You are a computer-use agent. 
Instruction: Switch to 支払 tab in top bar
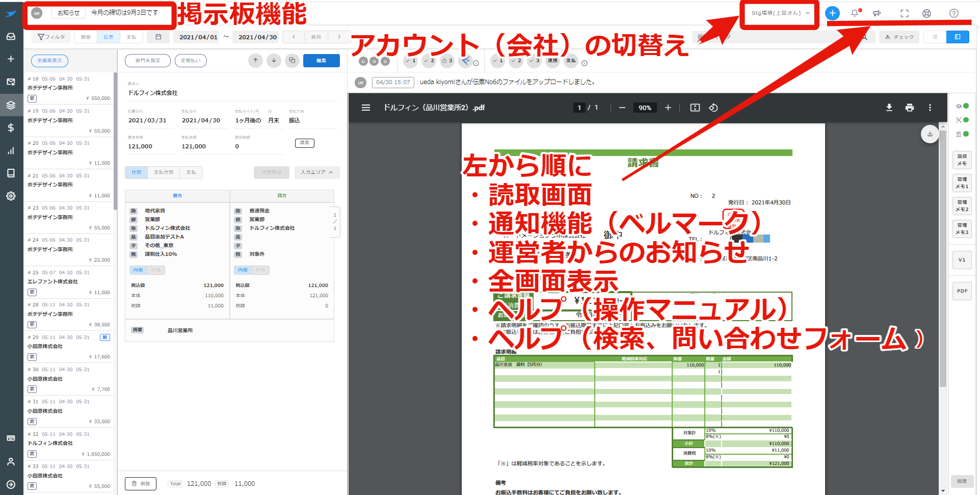point(131,37)
